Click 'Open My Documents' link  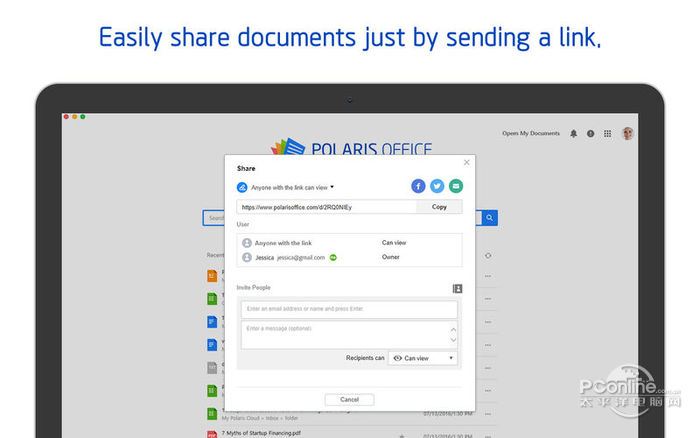point(531,133)
